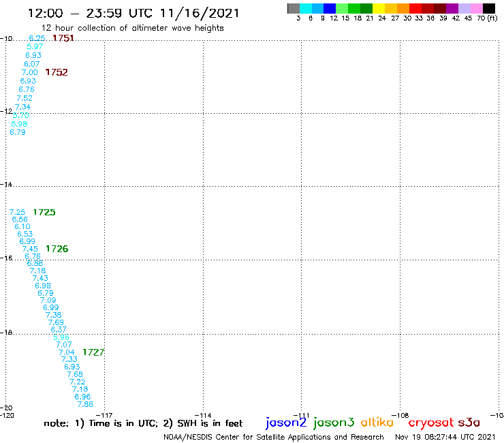Select the 7.07 wave height reading
The height and width of the screenshot is (443, 504).
64,345
